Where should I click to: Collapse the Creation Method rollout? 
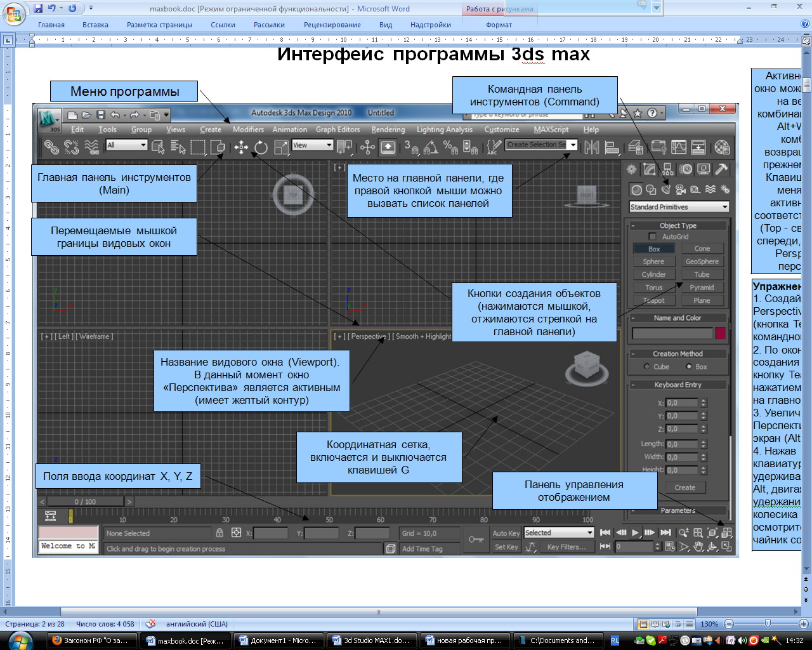tap(678, 354)
